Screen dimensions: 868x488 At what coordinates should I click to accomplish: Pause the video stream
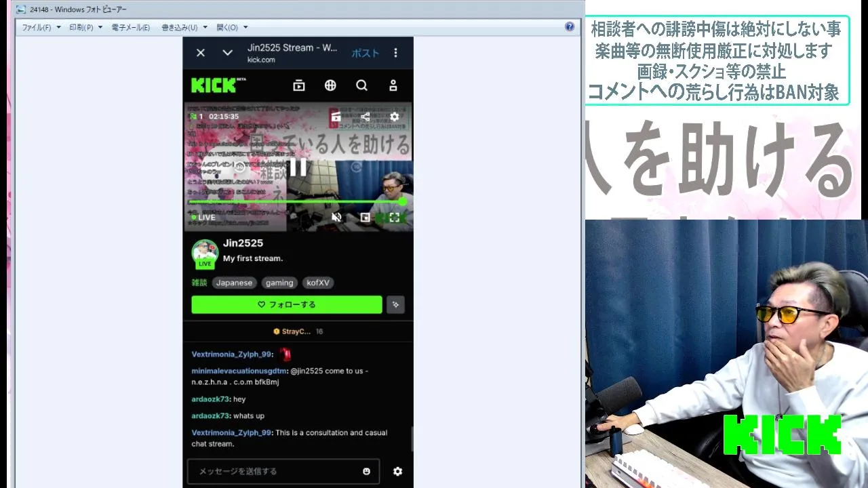coord(298,167)
